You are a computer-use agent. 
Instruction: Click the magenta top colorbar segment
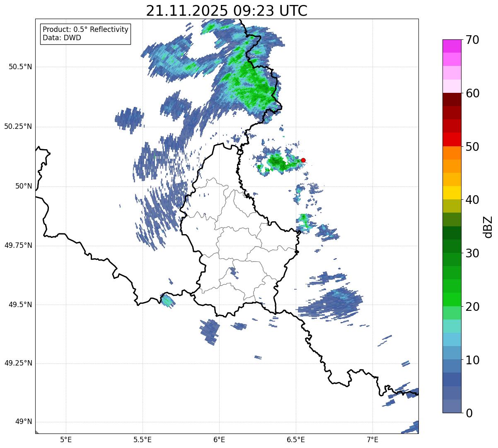point(452,46)
